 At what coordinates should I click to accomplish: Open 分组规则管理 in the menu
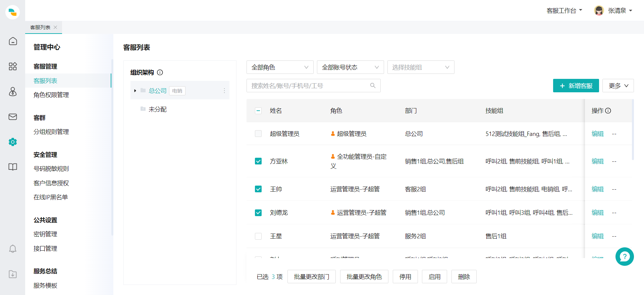(51, 132)
